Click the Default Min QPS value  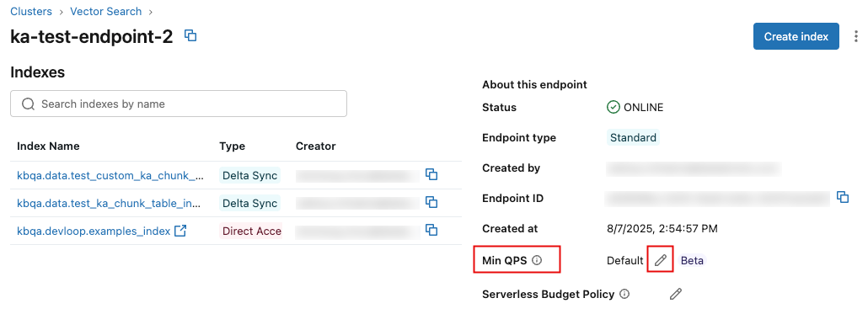(625, 260)
